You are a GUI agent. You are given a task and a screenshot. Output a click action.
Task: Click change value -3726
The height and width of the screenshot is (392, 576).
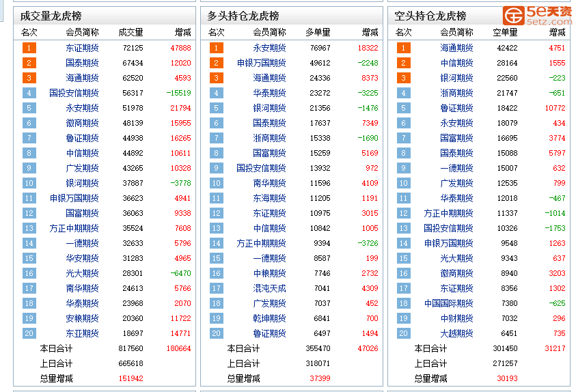coord(368,243)
